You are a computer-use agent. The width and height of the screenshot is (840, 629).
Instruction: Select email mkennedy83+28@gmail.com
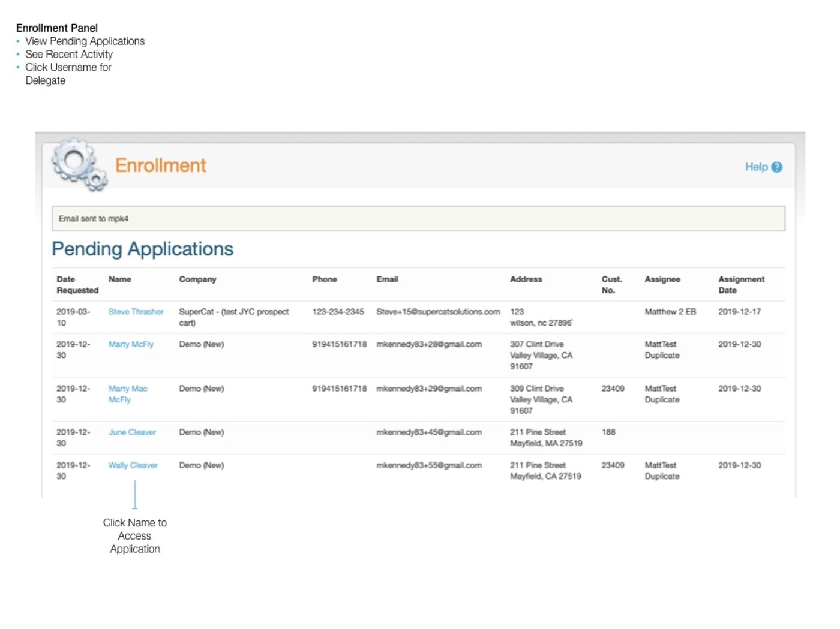click(429, 344)
